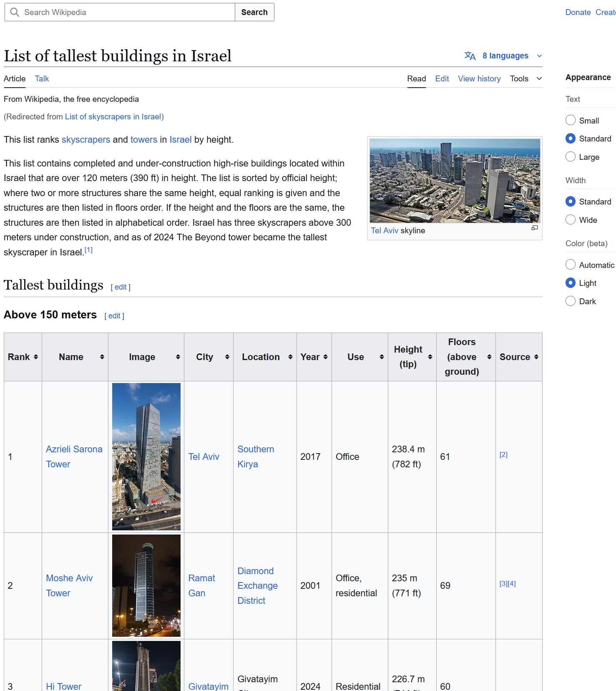
Task: Click the magnifying glass search icon
Action: [15, 12]
